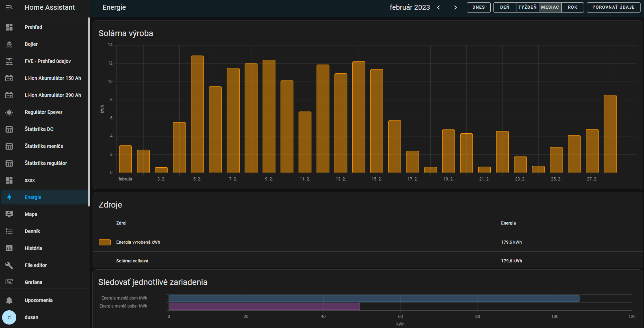Open the Energie lightning bolt icon
This screenshot has height=328, width=644.
pyautogui.click(x=9, y=197)
